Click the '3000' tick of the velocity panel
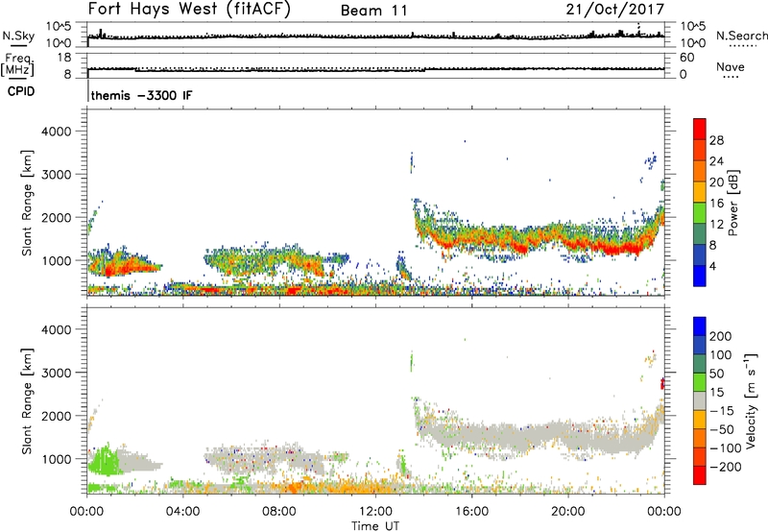Screen dimensions: 768x532 click(x=57, y=373)
